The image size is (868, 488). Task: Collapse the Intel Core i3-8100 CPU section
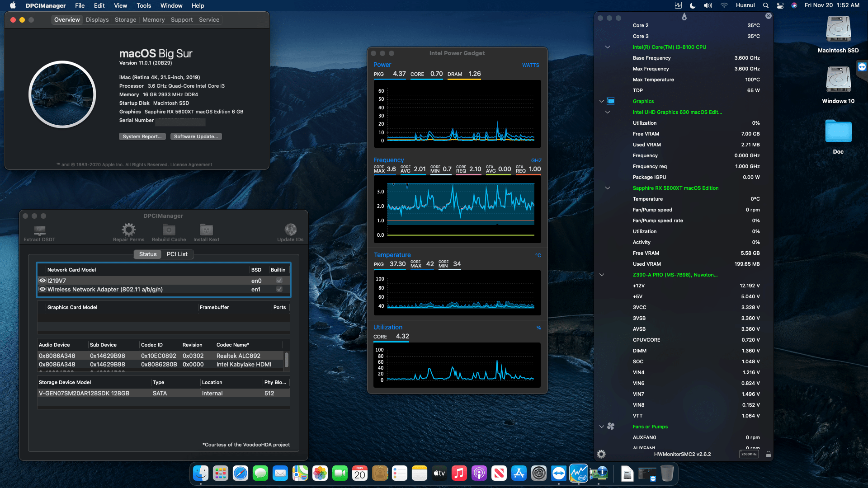(x=608, y=47)
